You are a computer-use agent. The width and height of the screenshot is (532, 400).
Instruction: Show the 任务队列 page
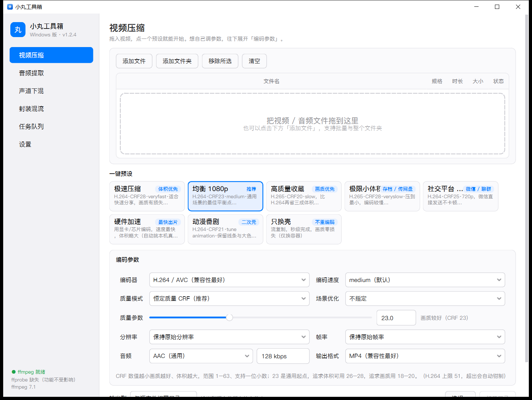point(51,127)
